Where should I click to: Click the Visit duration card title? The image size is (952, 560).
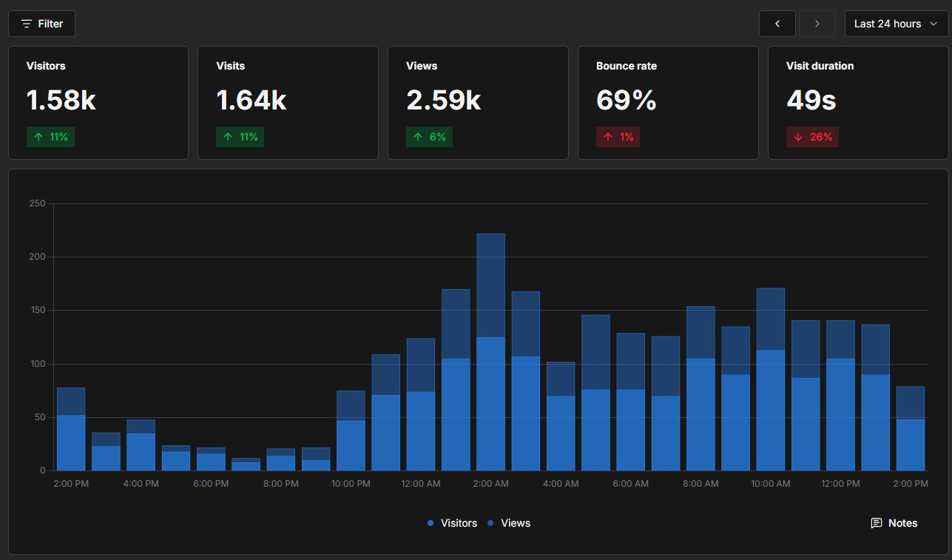tap(820, 66)
